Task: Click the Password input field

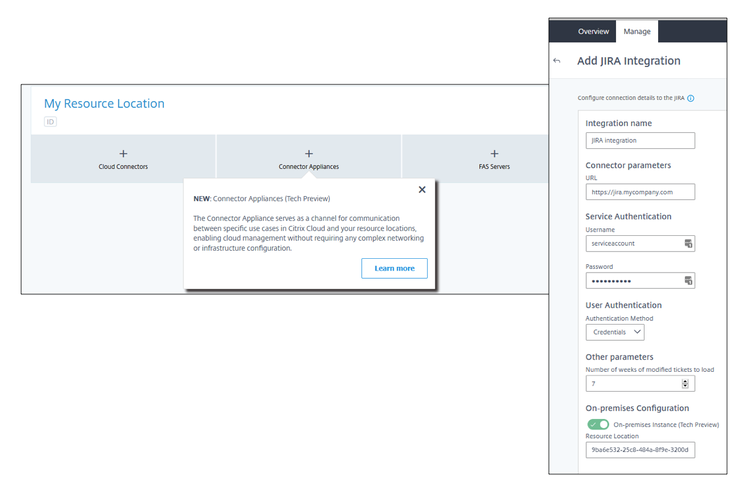Action: (x=640, y=281)
